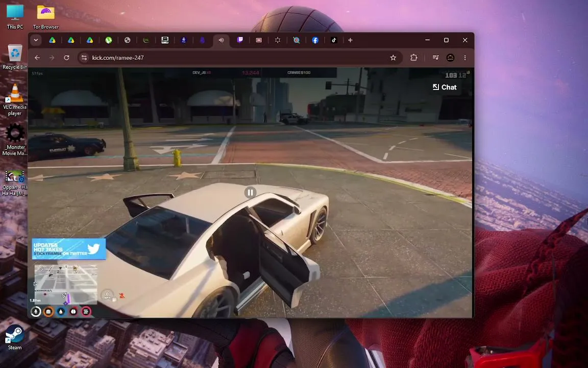Reload the kick.com page

click(66, 57)
